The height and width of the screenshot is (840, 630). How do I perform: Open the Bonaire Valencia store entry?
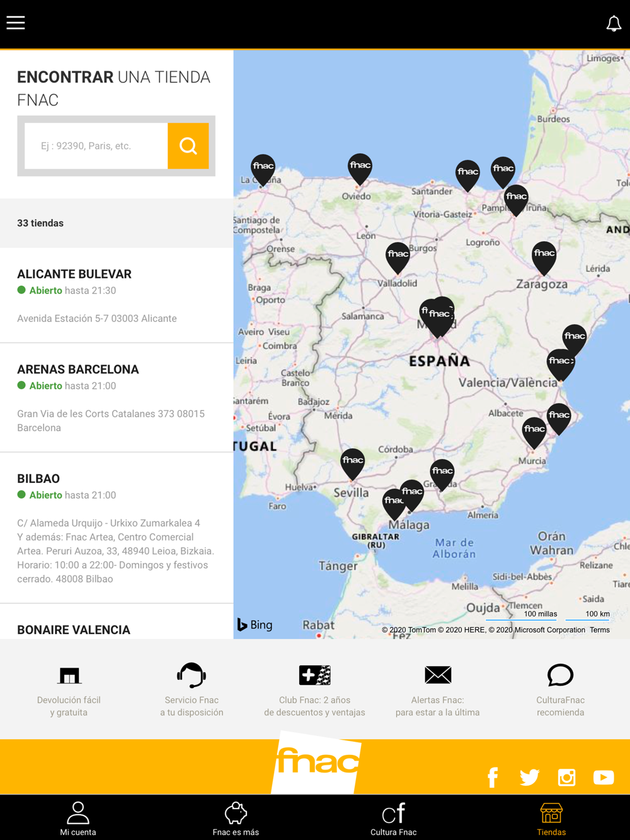(x=117, y=622)
